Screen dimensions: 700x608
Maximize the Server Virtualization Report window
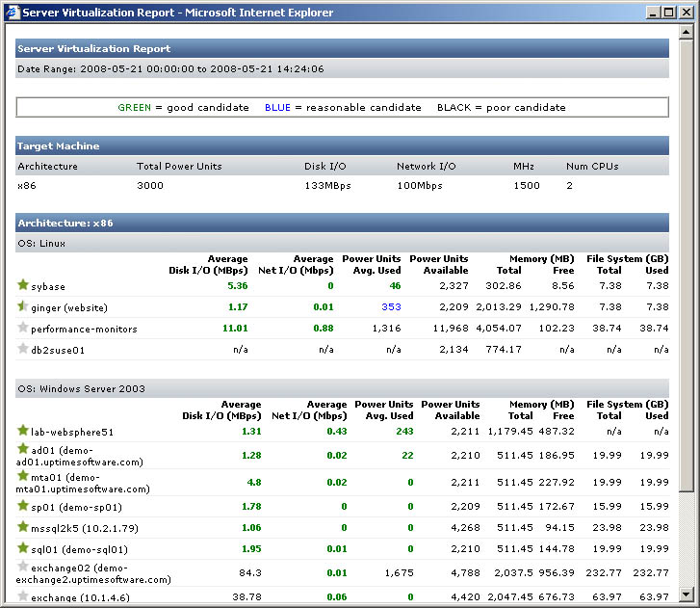pyautogui.click(x=668, y=13)
